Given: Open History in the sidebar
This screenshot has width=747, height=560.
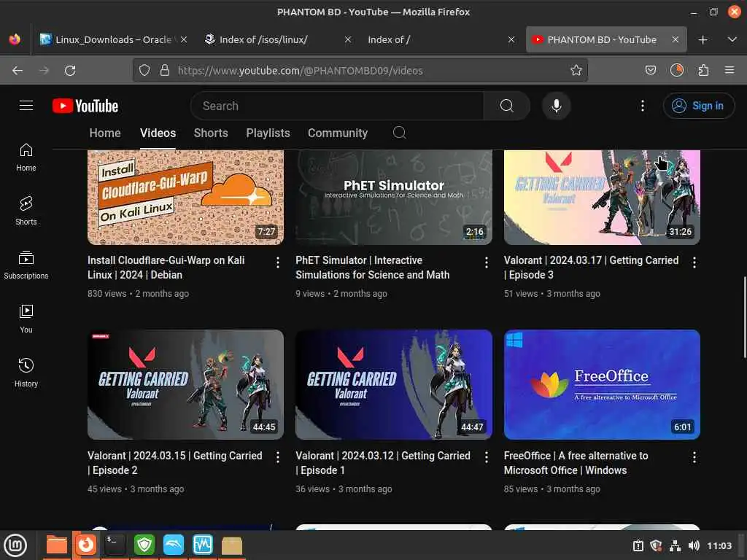Looking at the screenshot, I should [x=26, y=373].
